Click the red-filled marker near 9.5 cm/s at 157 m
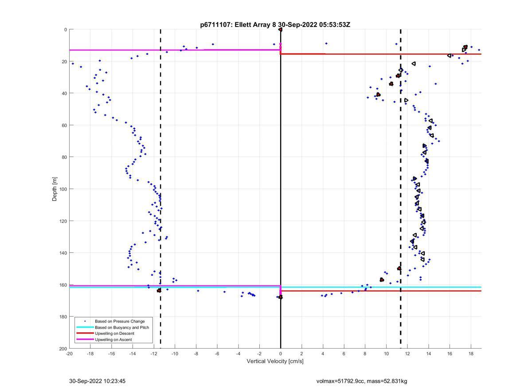The width and height of the screenshot is (532, 392). (382, 279)
